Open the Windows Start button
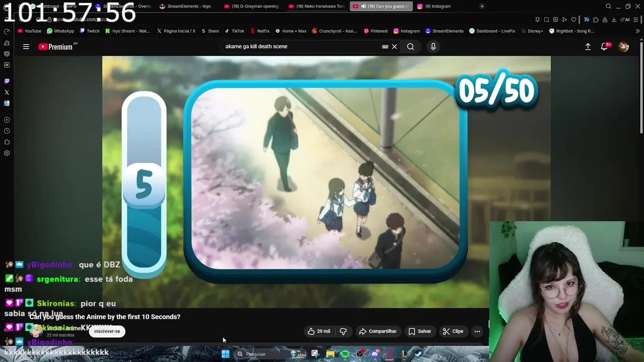 coord(225,354)
